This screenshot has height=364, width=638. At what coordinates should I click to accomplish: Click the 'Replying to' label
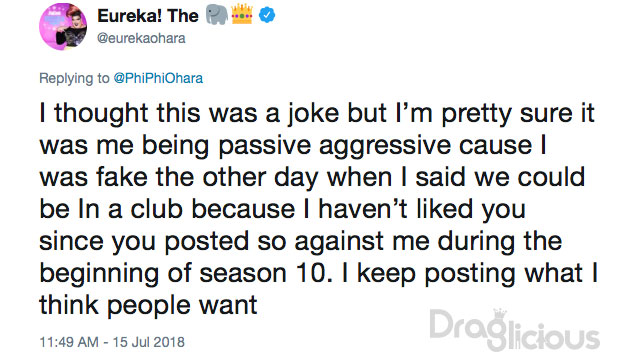(74, 78)
